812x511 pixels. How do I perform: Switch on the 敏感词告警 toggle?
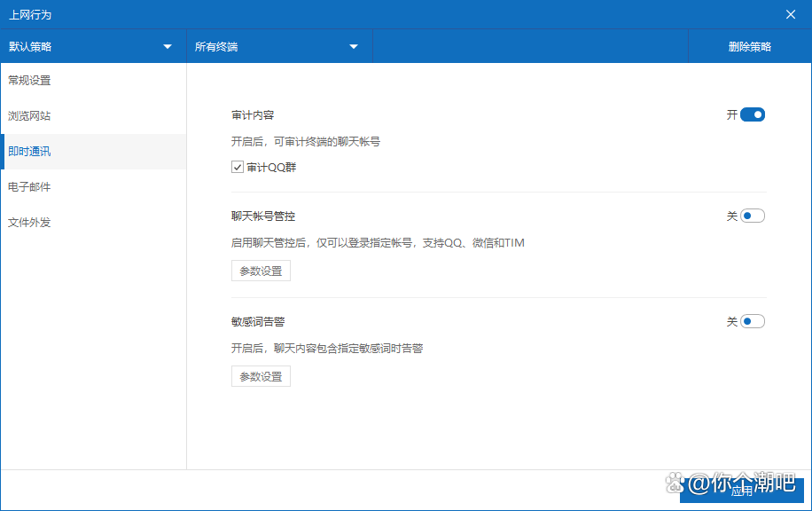752,321
